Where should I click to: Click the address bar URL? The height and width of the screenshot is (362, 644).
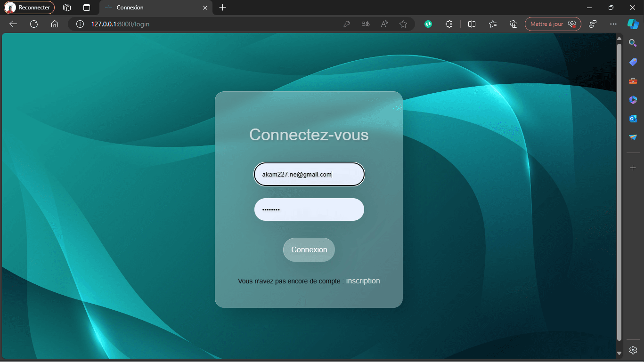coord(120,24)
